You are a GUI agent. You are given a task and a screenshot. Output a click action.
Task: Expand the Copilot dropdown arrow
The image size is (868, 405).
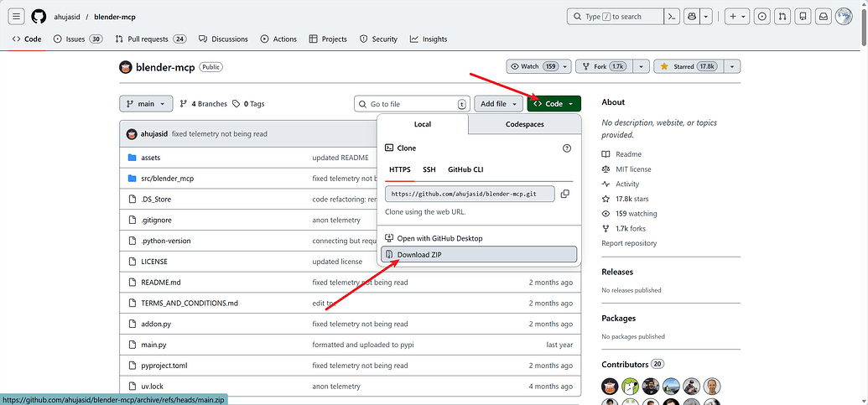pos(706,17)
